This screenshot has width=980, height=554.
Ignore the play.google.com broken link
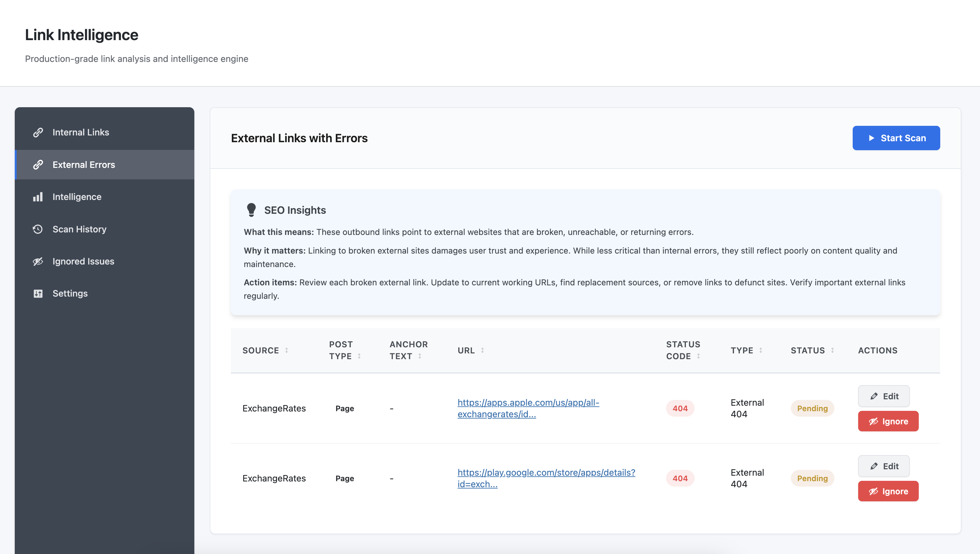(888, 491)
